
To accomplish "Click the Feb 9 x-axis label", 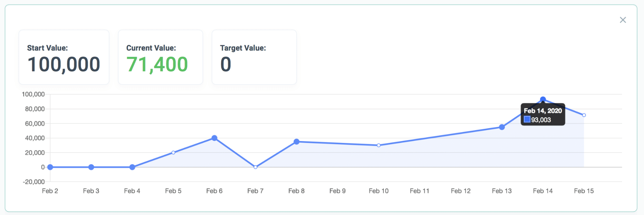I will [337, 191].
